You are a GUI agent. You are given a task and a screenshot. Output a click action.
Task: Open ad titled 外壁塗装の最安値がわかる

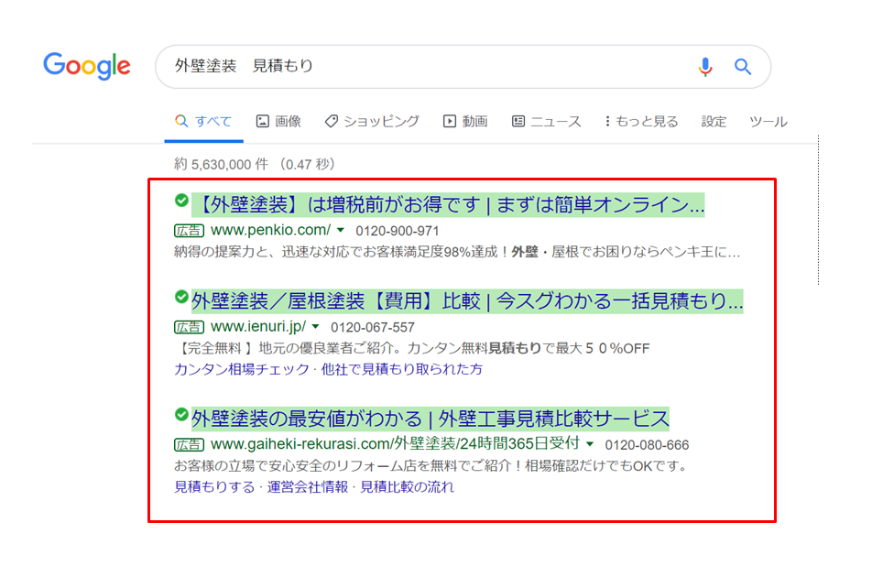click(x=431, y=419)
